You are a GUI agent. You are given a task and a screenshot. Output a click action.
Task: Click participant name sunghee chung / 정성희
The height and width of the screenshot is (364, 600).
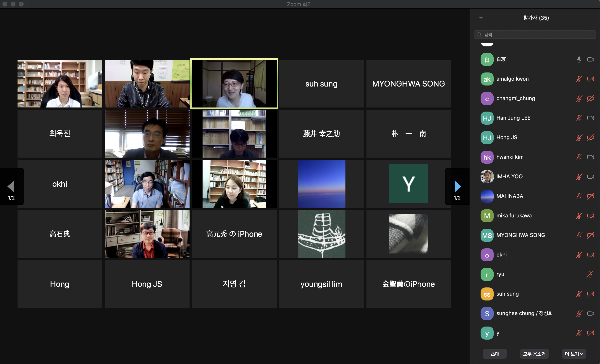pos(524,313)
